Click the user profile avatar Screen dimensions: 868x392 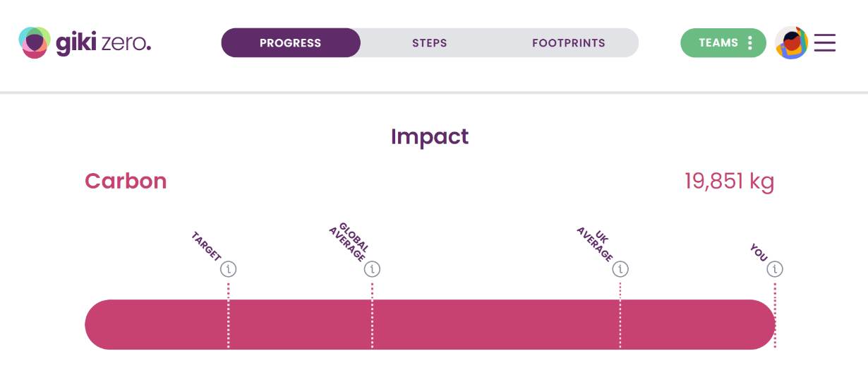791,43
